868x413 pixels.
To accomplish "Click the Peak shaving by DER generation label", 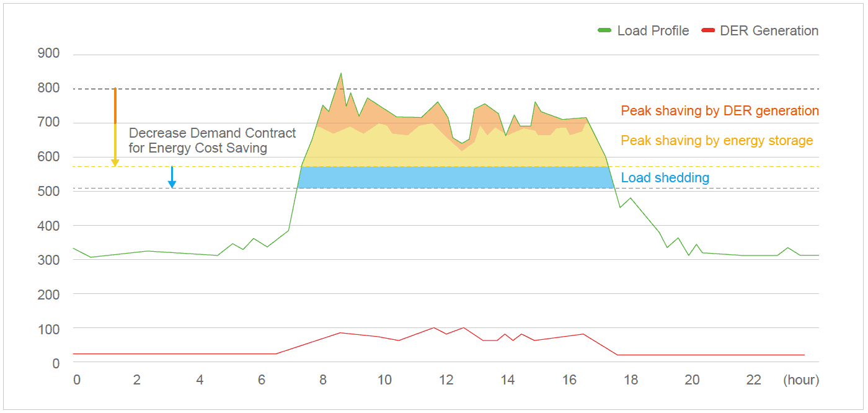I will pos(719,111).
